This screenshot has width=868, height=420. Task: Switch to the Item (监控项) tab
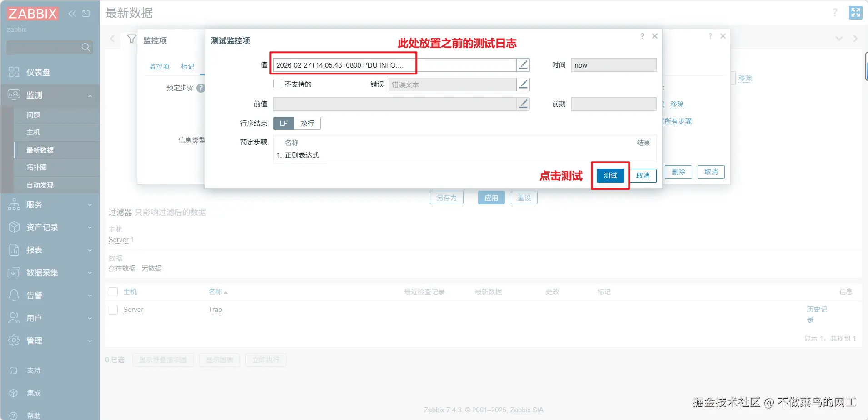pos(159,67)
